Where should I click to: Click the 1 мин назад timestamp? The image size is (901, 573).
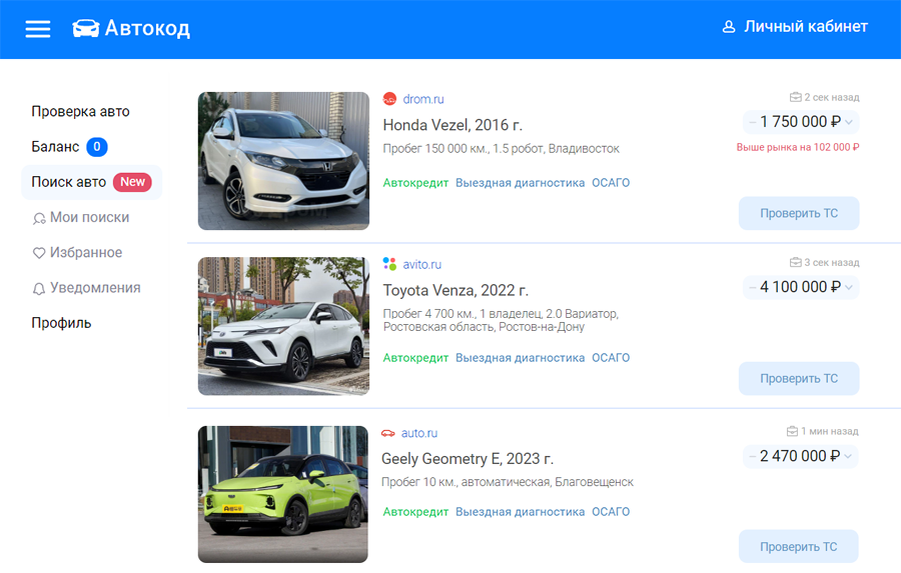click(x=830, y=431)
